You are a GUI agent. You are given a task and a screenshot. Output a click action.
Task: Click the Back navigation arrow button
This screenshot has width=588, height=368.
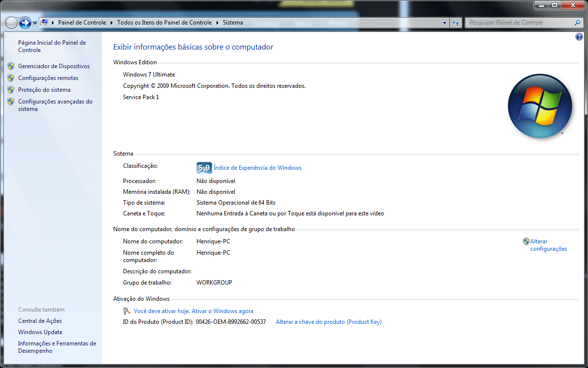(x=11, y=23)
